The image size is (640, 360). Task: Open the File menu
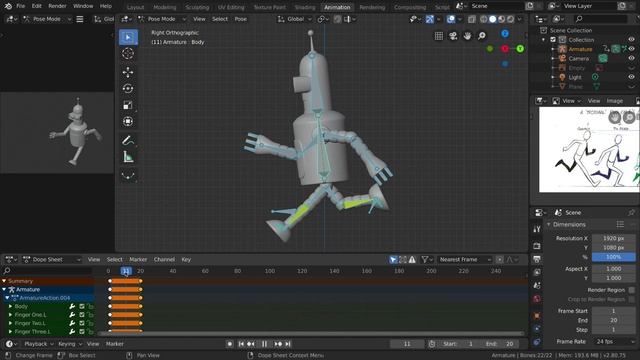[x=20, y=6]
